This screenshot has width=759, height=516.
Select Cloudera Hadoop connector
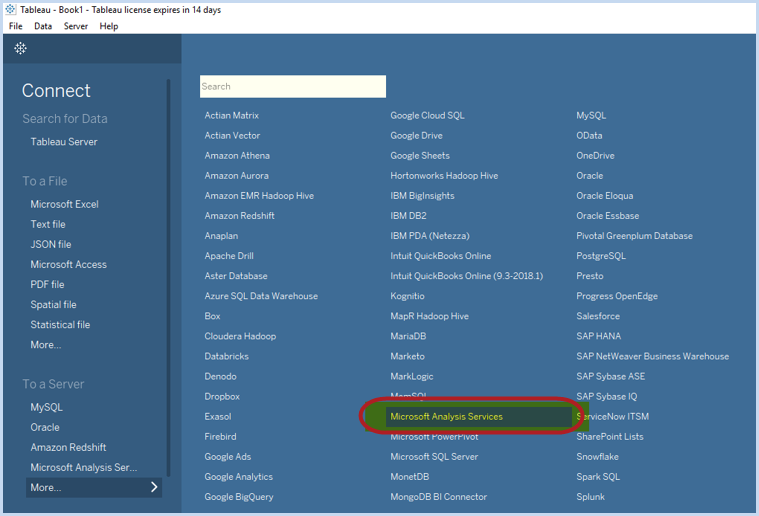pos(240,336)
